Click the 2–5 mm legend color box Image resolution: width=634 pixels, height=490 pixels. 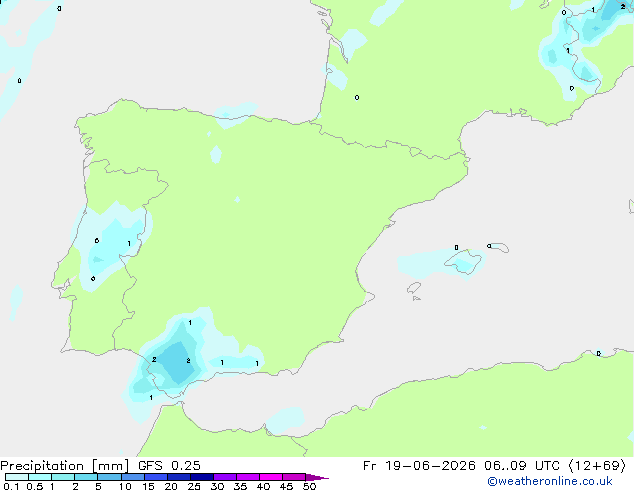(x=86, y=477)
